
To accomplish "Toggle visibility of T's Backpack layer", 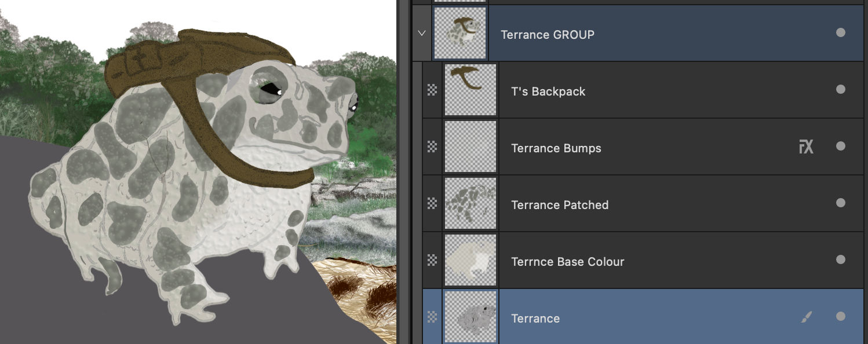I will 841,90.
